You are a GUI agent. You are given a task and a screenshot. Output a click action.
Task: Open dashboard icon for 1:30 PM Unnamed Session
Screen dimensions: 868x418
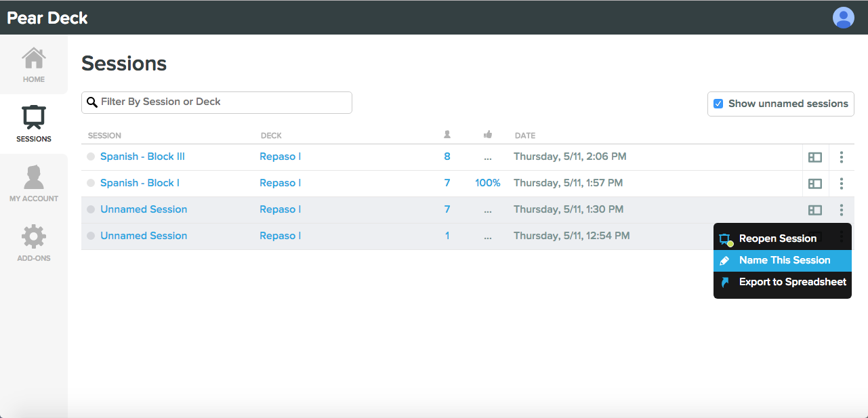815,210
